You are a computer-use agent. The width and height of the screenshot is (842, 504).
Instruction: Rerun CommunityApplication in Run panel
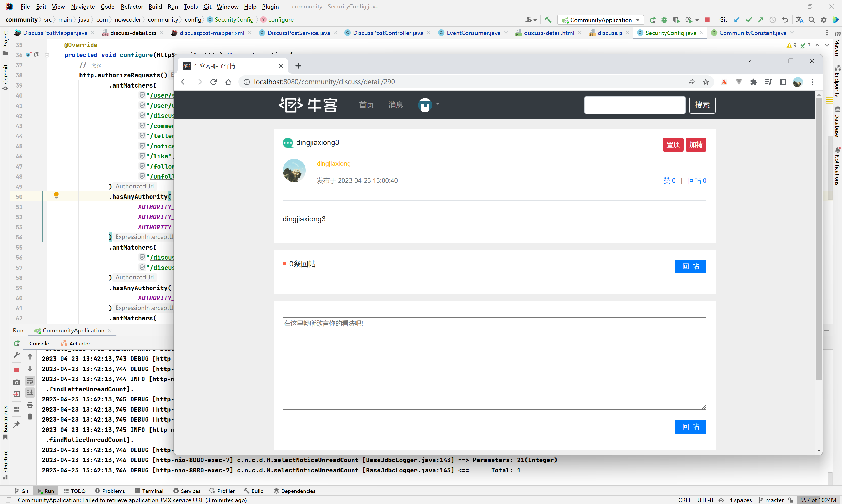[17, 343]
